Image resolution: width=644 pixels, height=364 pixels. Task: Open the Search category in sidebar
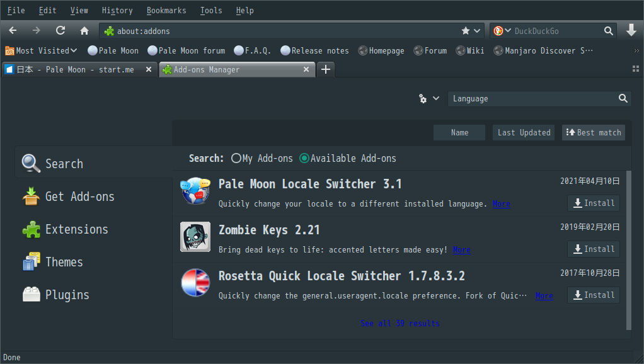[94, 163]
